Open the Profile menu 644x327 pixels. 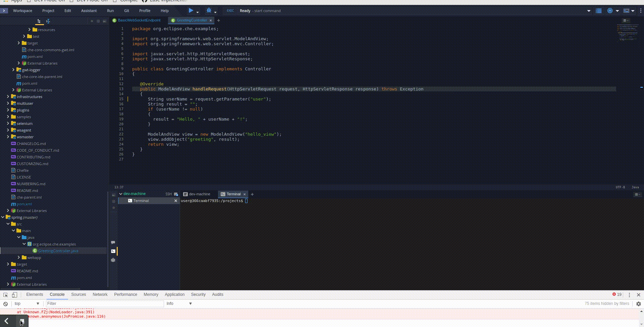coord(145,11)
